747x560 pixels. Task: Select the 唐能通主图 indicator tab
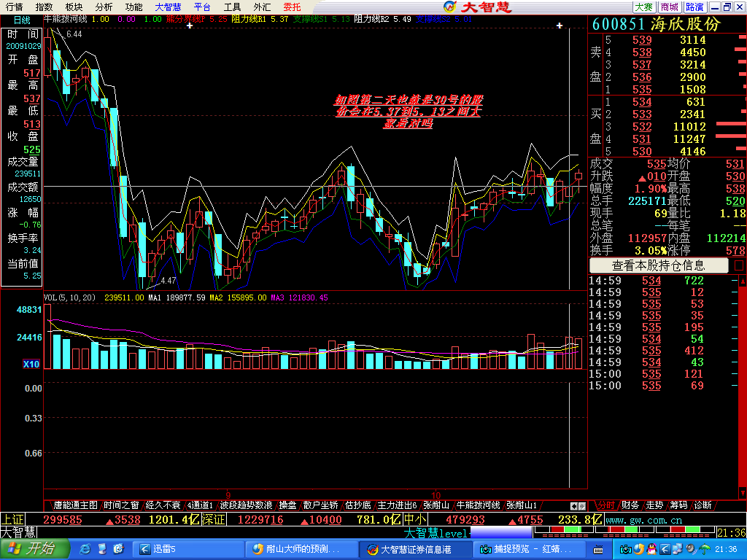pyautogui.click(x=75, y=505)
